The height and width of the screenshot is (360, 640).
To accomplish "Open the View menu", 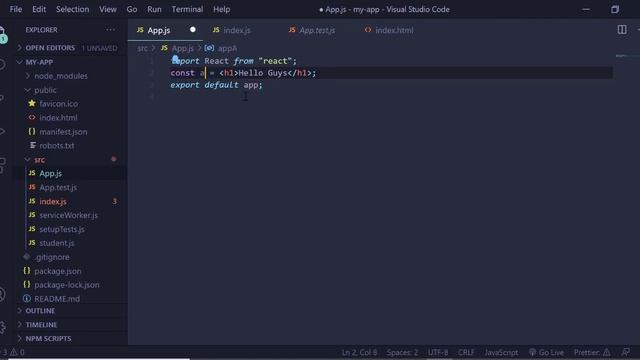I will pyautogui.click(x=108, y=9).
